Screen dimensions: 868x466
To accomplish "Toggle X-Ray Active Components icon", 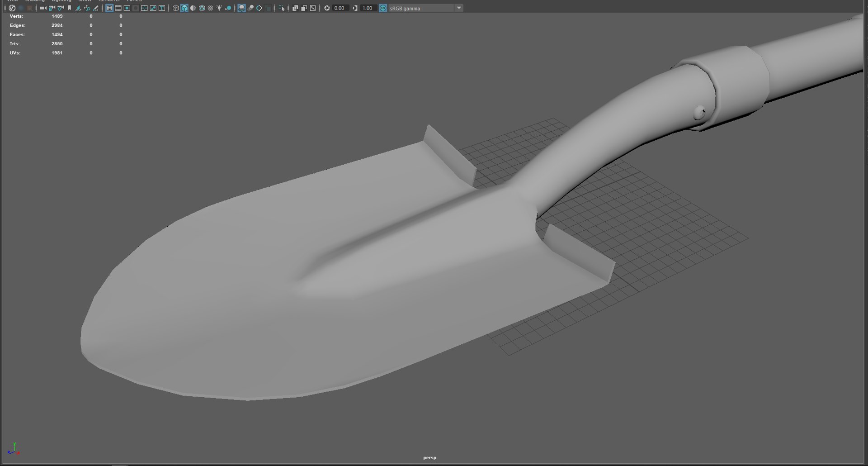I will click(304, 8).
